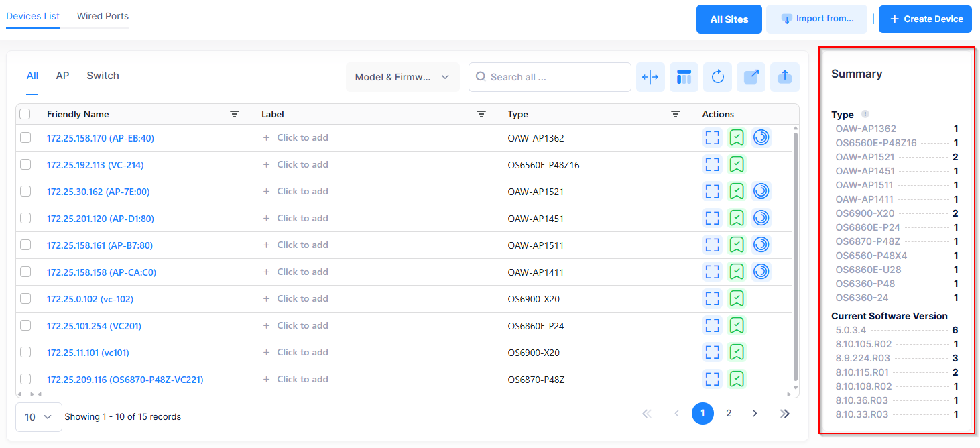Click the upload arrow toolbar icon
This screenshot has width=980, height=448.
tap(784, 77)
